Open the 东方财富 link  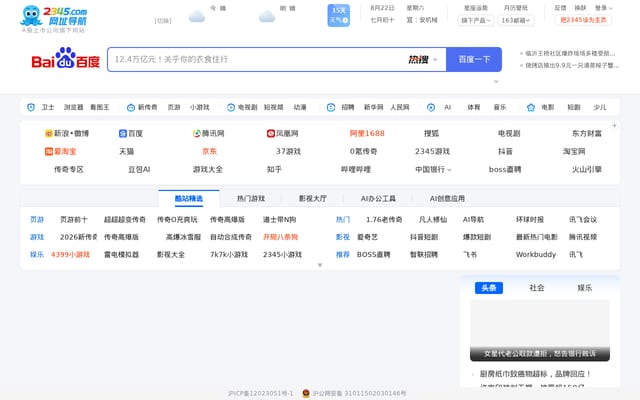pyautogui.click(x=587, y=133)
